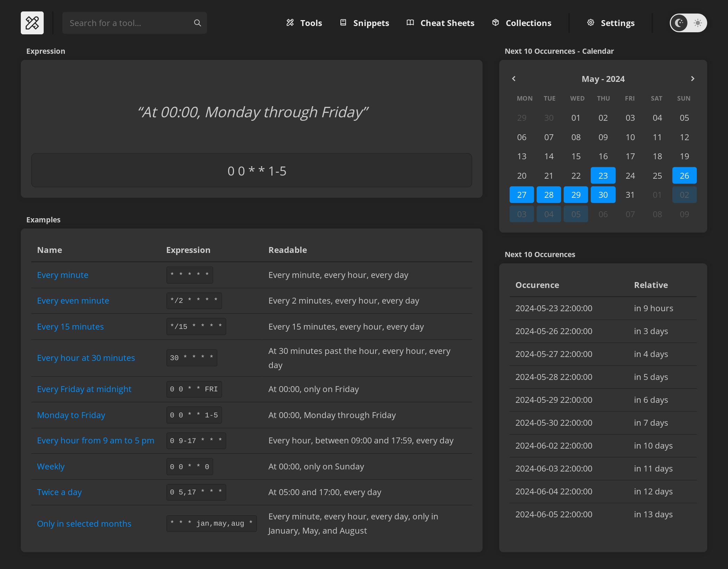The image size is (728, 569).
Task: Click expression code '*/15 * * * *'
Action: coord(196,326)
